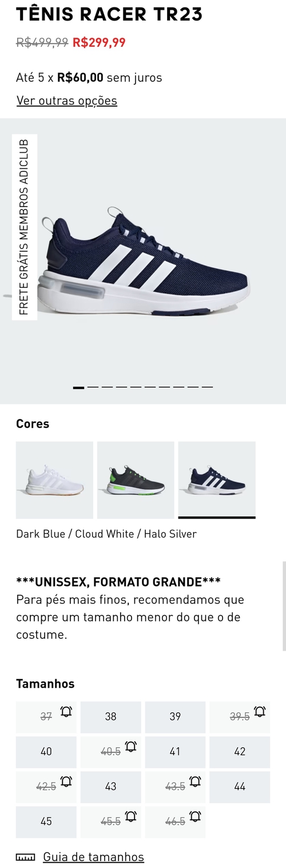Select the white shoe color thumbnail

point(54,480)
